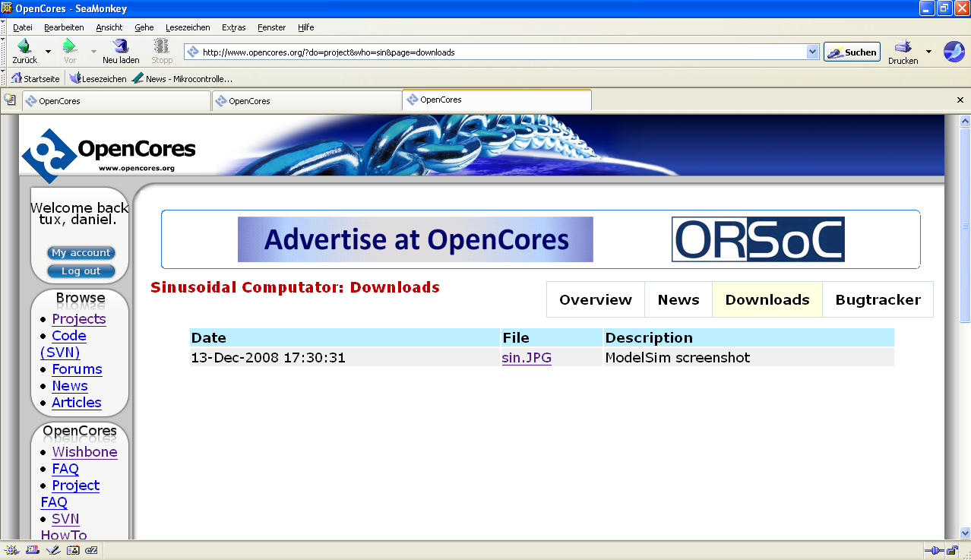Switch to the second OpenCores tab
The height and width of the screenshot is (560, 971).
click(x=306, y=100)
